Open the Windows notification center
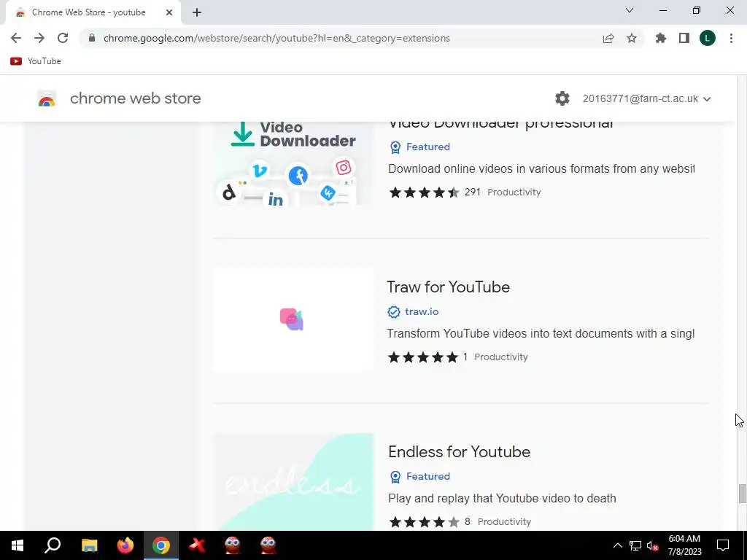 coord(723,545)
